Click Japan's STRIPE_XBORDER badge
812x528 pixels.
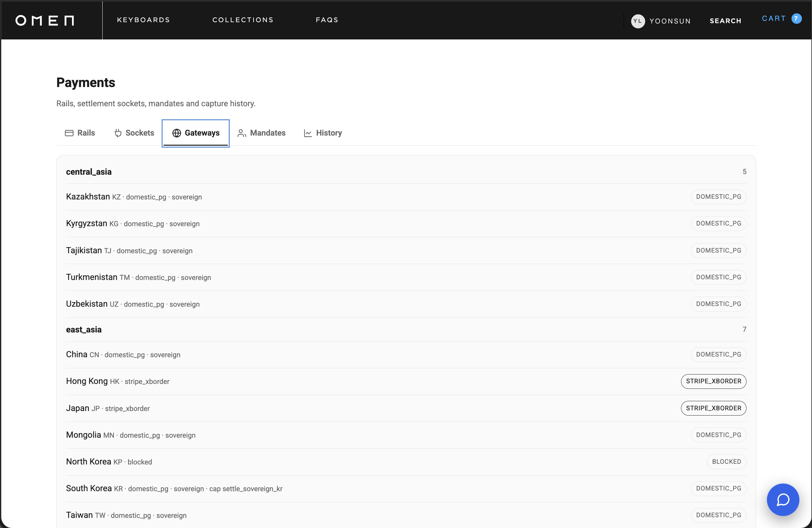click(x=713, y=408)
